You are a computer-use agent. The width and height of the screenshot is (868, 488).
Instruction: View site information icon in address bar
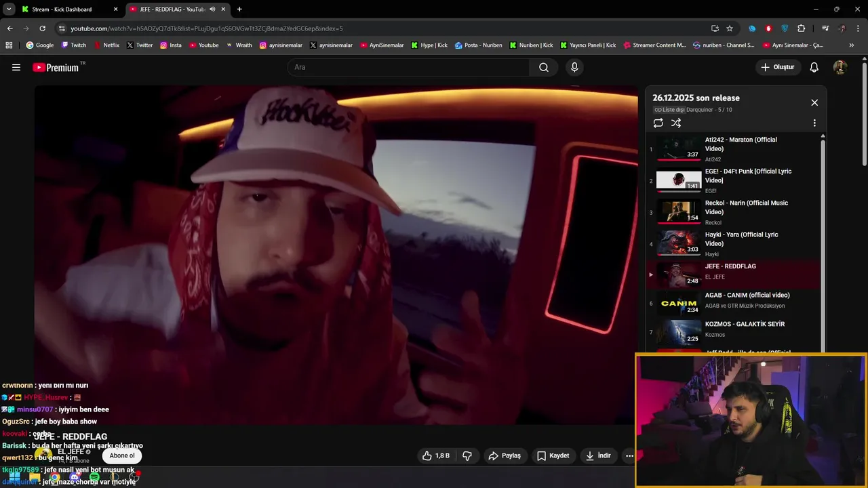coord(62,28)
